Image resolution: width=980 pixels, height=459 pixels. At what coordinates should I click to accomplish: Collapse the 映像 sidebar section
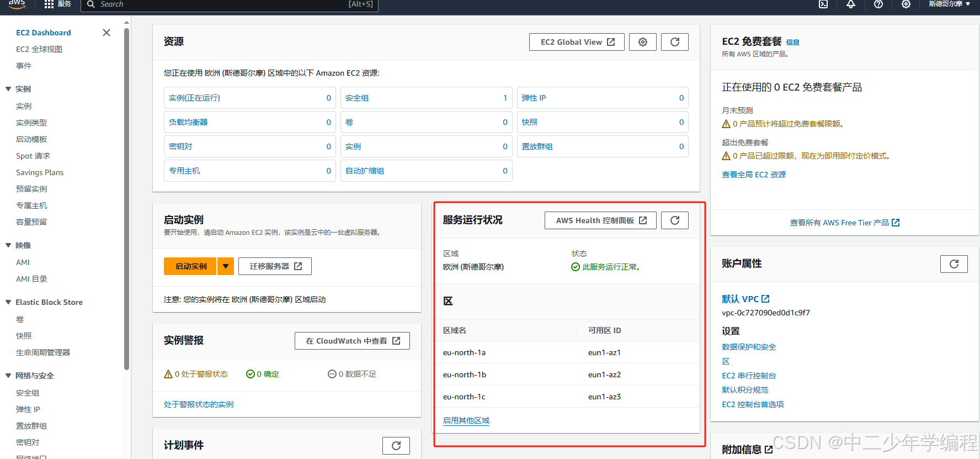pos(8,245)
